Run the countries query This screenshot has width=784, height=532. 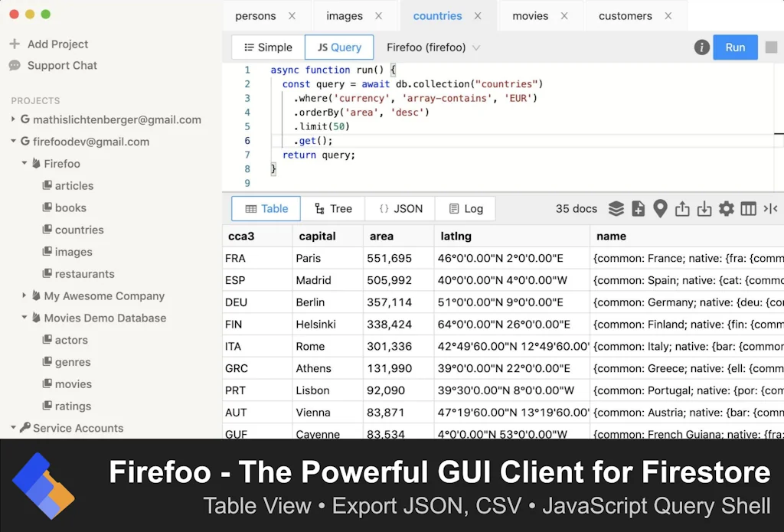click(x=734, y=47)
